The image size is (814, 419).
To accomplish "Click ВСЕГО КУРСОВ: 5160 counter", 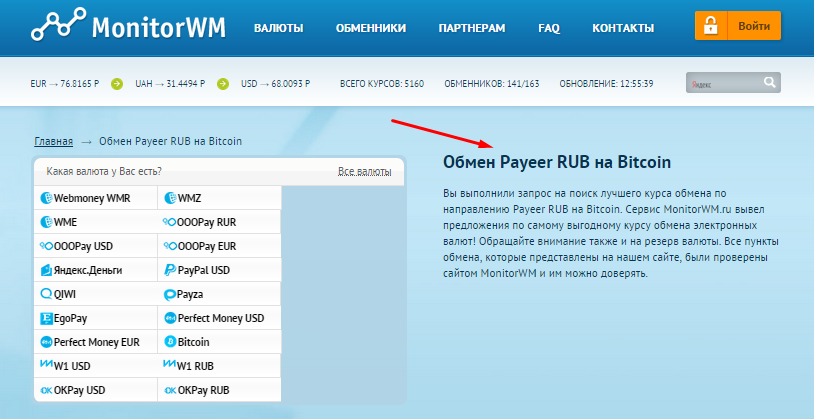I will (x=382, y=84).
